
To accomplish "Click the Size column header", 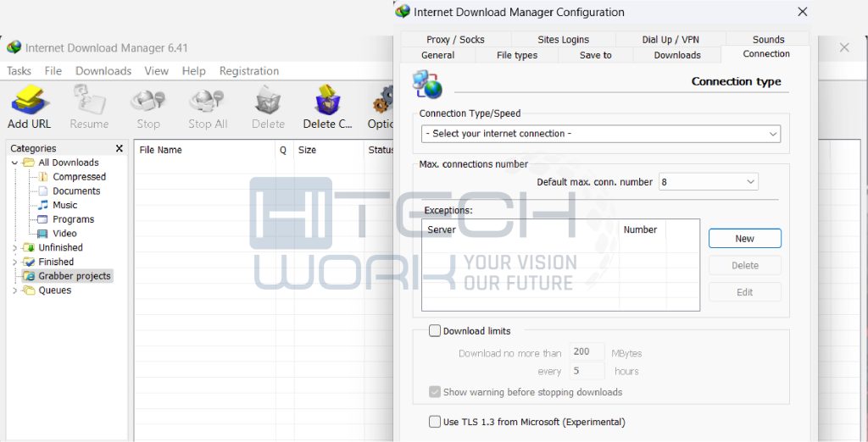I will [328, 150].
